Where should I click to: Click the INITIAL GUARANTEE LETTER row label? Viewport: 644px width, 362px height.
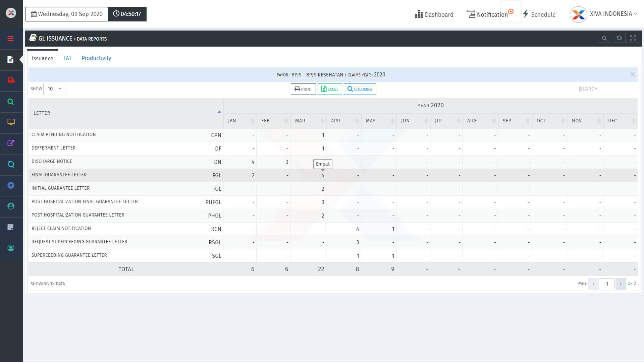(61, 188)
